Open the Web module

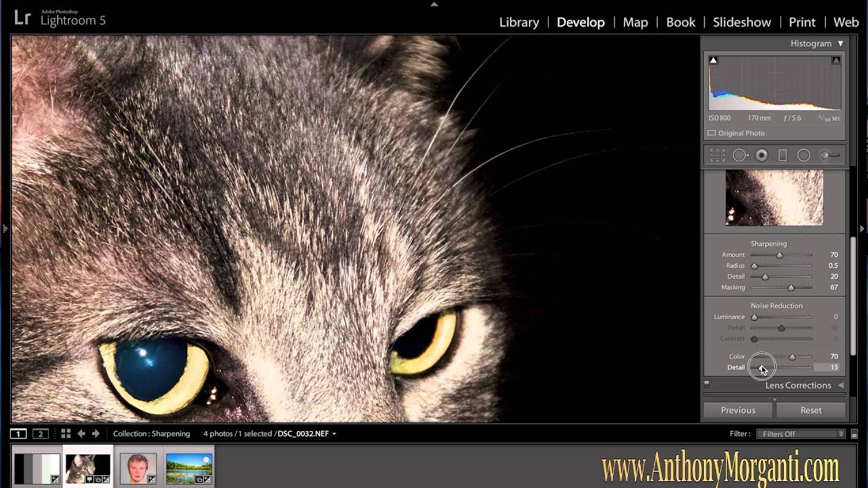tap(846, 22)
